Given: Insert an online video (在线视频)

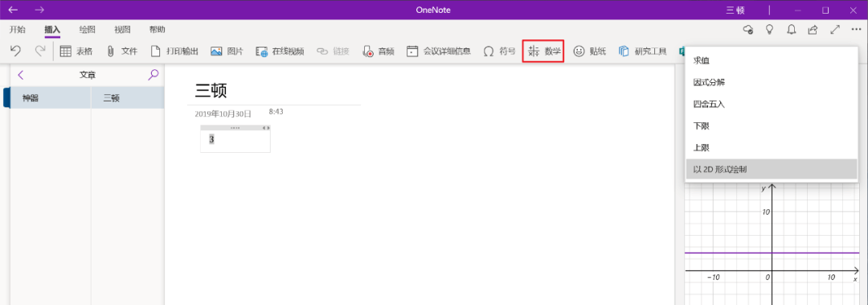Looking at the screenshot, I should [280, 52].
